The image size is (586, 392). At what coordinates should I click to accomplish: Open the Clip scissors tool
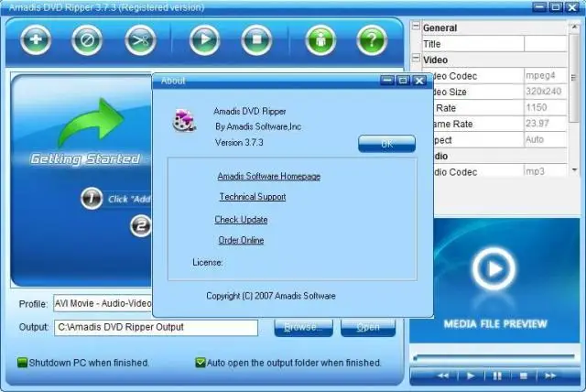(140, 40)
